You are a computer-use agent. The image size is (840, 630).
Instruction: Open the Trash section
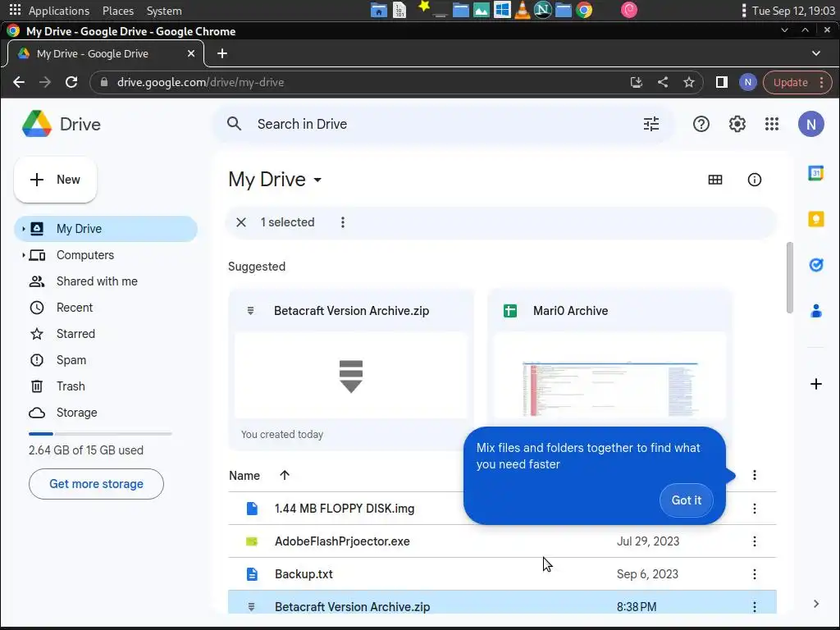pos(71,386)
